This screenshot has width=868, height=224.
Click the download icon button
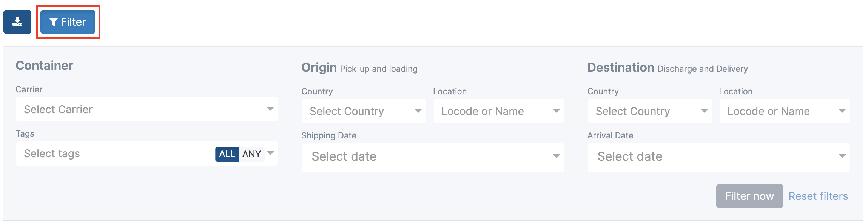(x=17, y=22)
